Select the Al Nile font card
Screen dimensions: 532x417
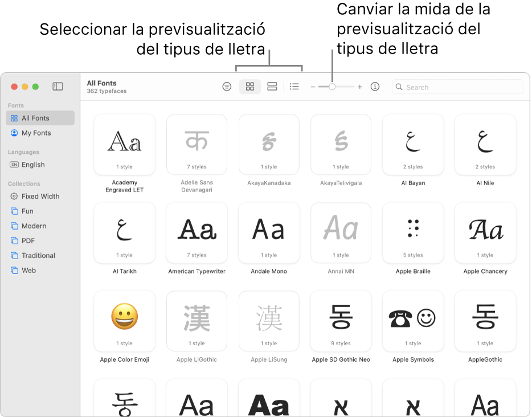485,145
